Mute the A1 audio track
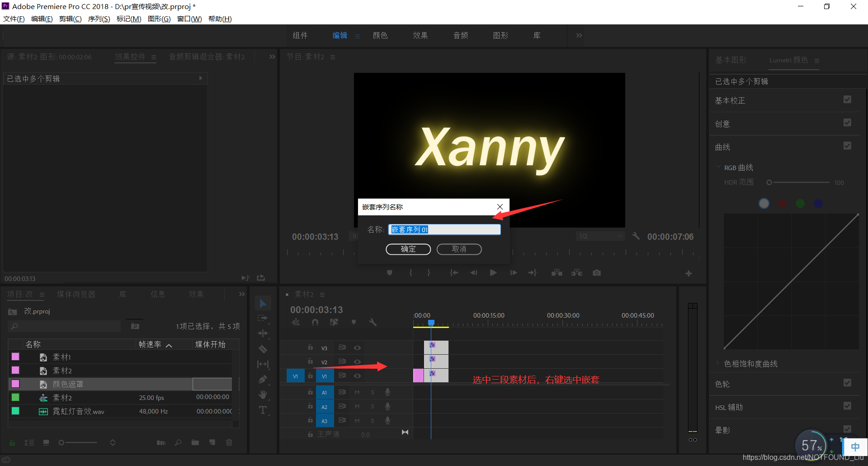 click(357, 392)
